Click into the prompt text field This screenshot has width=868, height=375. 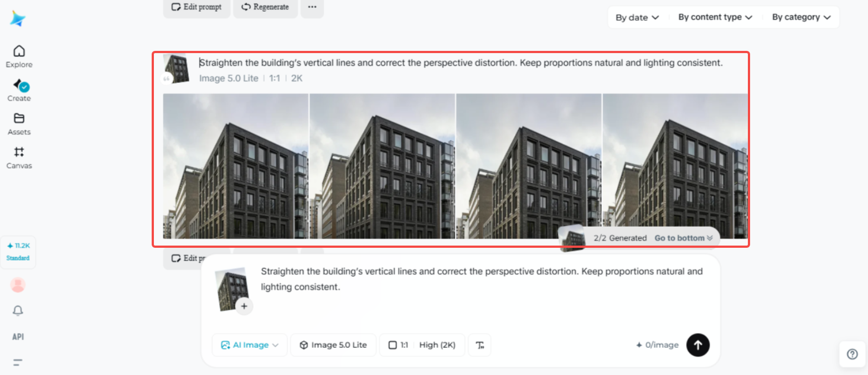pos(482,279)
